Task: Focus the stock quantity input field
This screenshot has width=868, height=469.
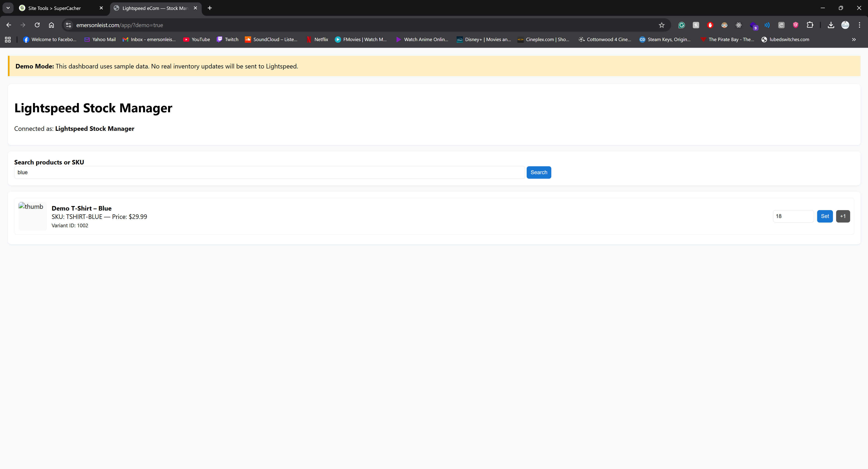Action: click(x=793, y=216)
